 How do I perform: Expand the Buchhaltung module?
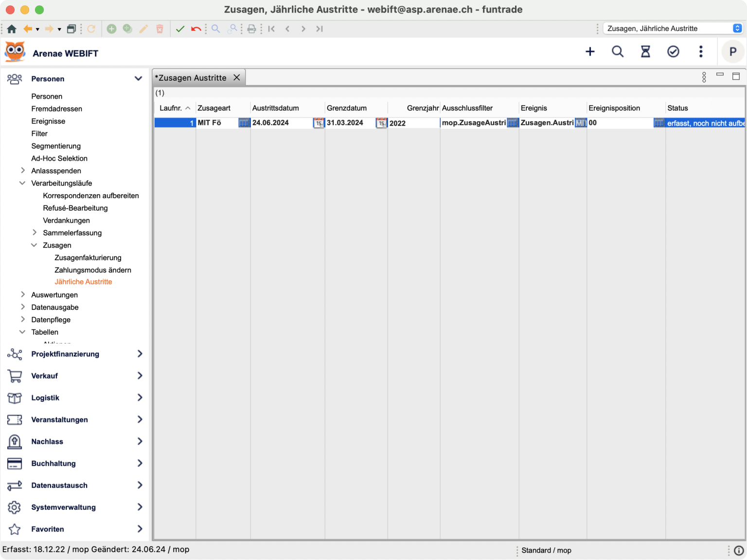[140, 463]
